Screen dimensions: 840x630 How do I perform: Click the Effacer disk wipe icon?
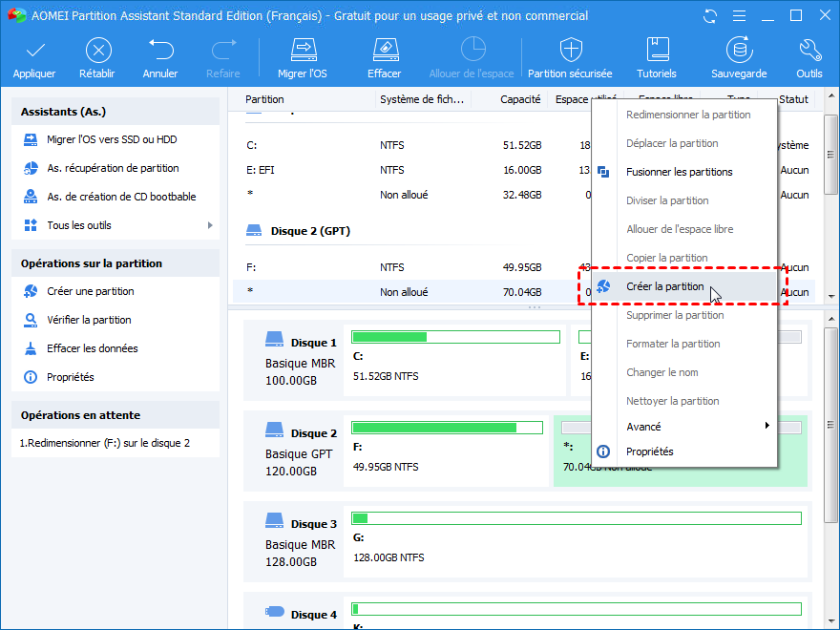click(x=386, y=50)
